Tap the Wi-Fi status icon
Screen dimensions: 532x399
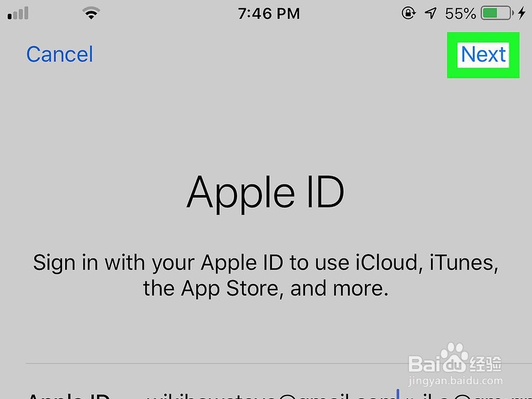pyautogui.click(x=91, y=14)
